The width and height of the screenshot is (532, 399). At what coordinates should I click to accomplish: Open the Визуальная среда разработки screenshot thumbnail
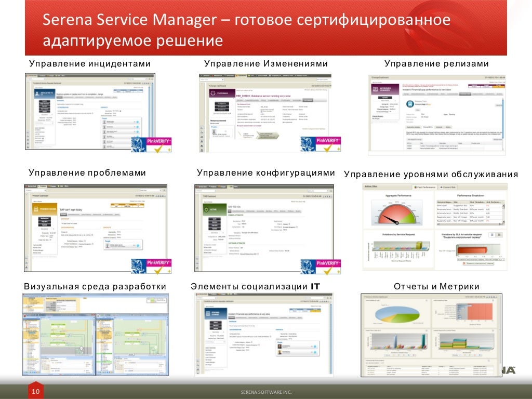(x=96, y=335)
